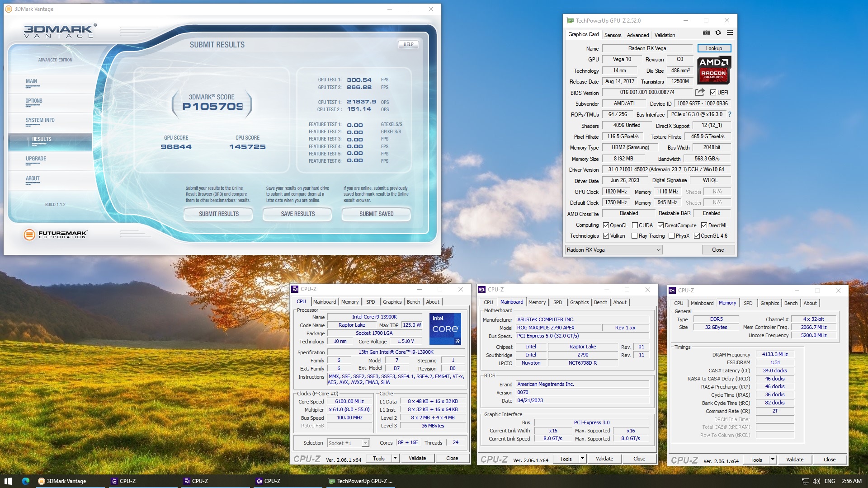Open Tools dropdown arrow in Mainboard window

(582, 459)
